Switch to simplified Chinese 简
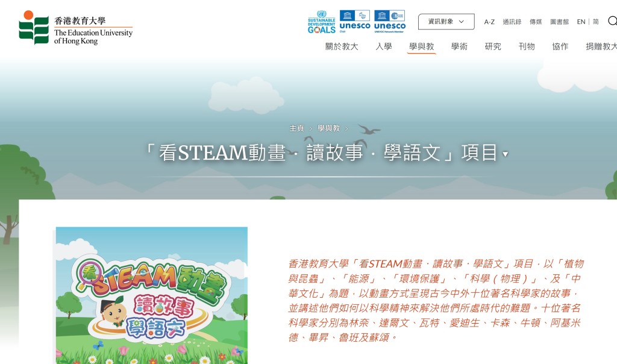The image size is (617, 364). pyautogui.click(x=596, y=22)
